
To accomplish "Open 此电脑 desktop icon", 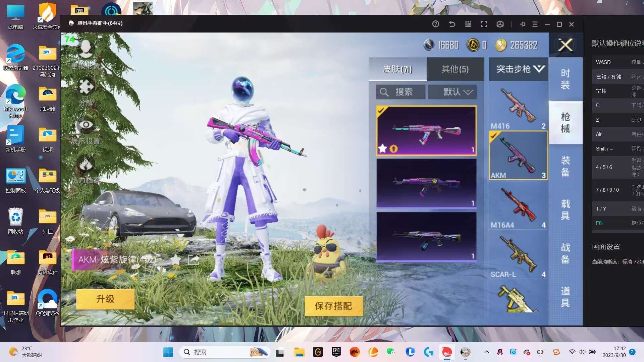I will point(15,17).
